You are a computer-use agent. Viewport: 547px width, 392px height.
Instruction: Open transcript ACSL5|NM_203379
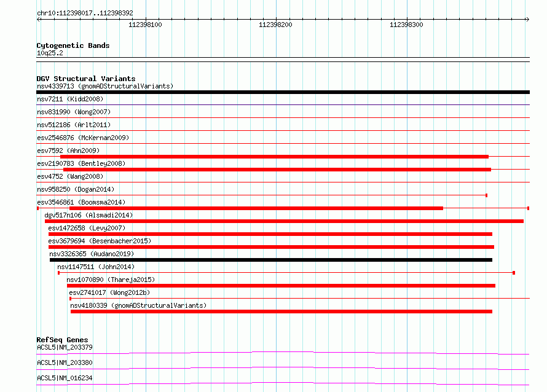pos(65,347)
